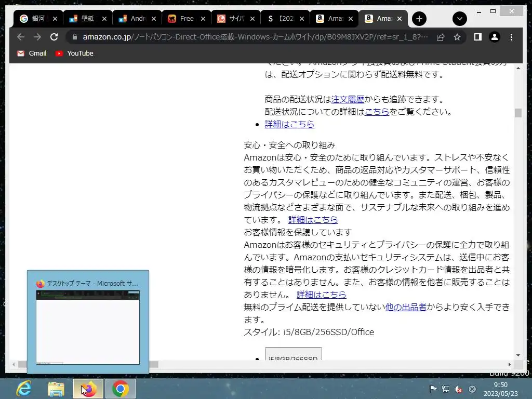The height and width of the screenshot is (399, 532).
Task: Open the Chrome profile avatar
Action: [495, 37]
